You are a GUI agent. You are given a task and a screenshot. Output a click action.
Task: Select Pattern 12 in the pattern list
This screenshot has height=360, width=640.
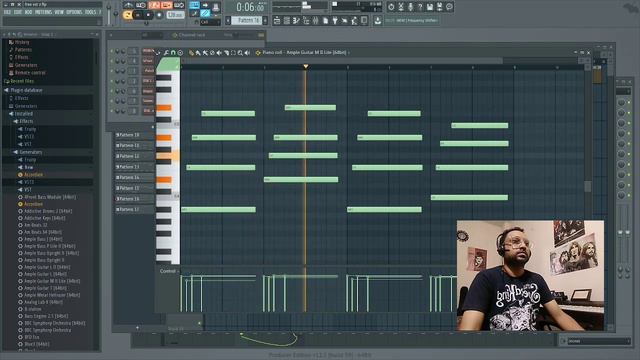pos(134,156)
